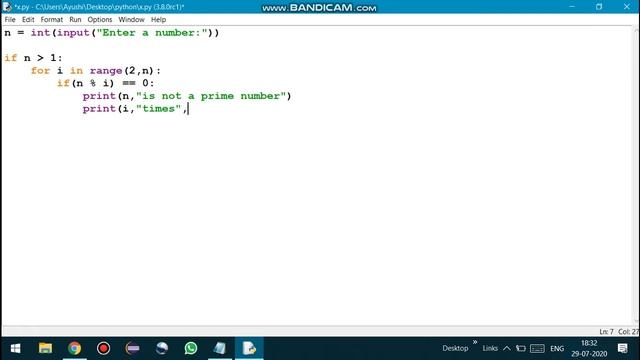This screenshot has height=360, width=640.
Task: Open the purple app icon in taskbar
Action: click(x=133, y=348)
